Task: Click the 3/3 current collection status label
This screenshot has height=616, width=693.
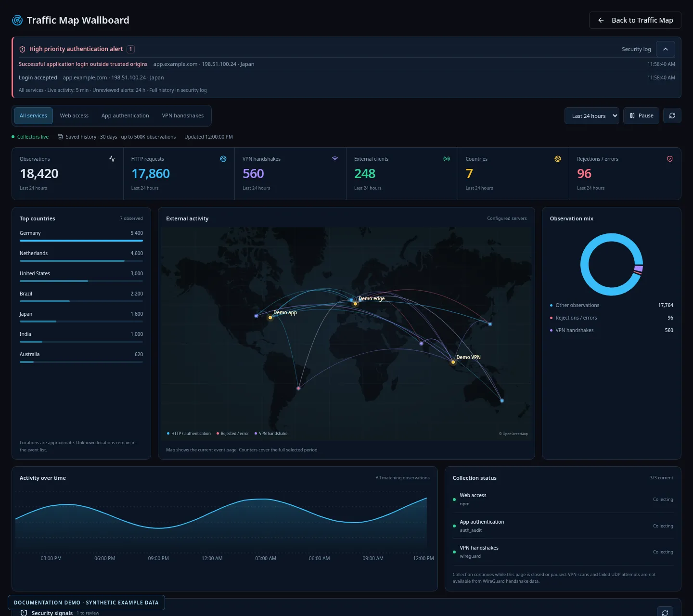Action: [x=661, y=478]
